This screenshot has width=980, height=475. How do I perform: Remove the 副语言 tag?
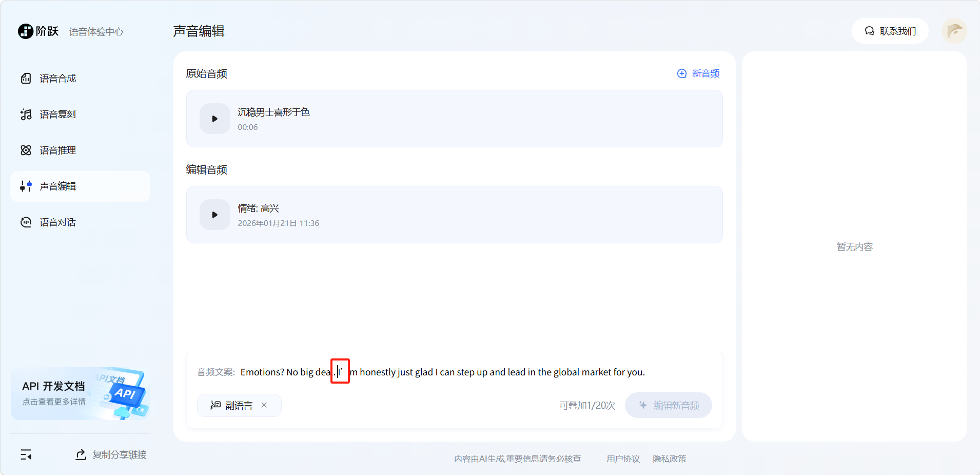pyautogui.click(x=264, y=405)
